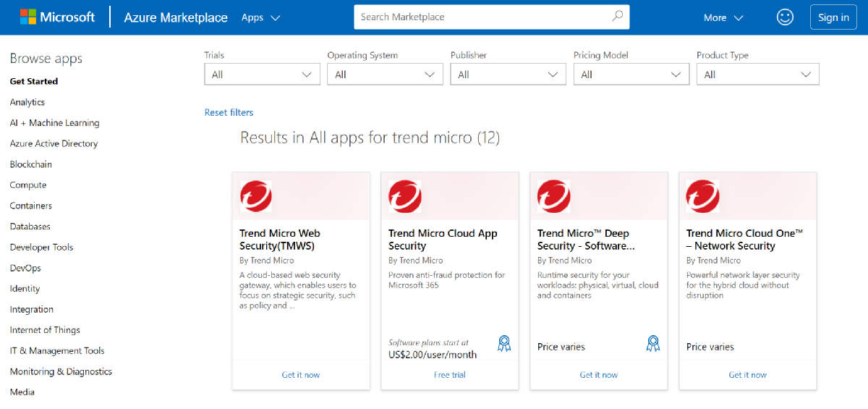Screen dimensions: 868x409
Task: Click Trend Micro Web Security logo
Action: 256,196
